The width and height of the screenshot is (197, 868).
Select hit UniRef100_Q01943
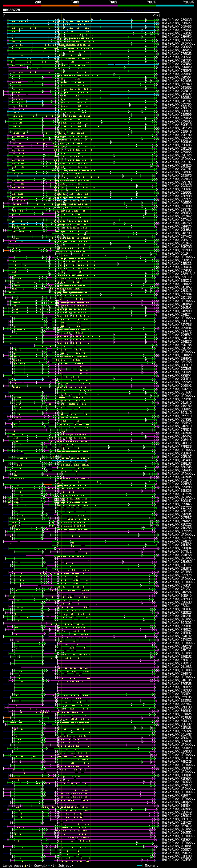tap(177, 84)
